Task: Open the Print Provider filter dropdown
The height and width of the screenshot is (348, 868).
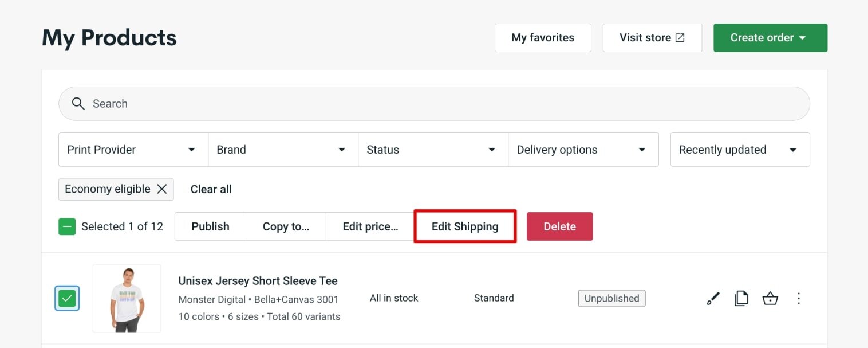Action: pos(133,150)
